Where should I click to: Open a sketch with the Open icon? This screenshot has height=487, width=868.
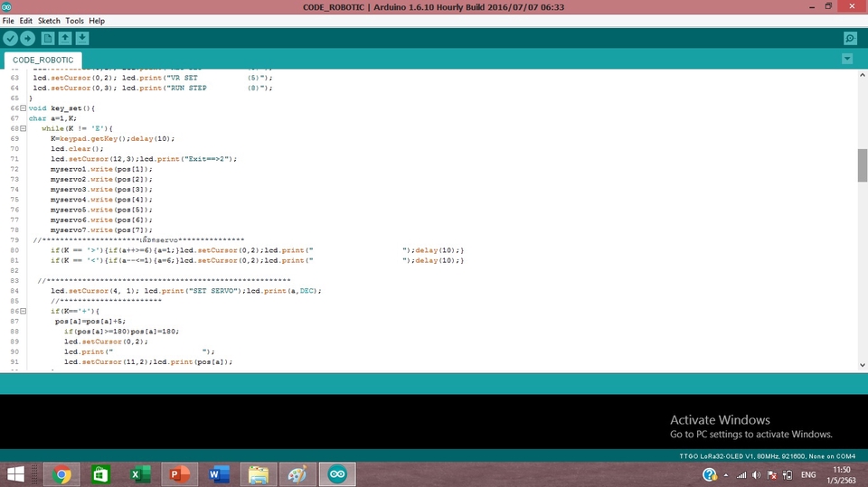(65, 38)
